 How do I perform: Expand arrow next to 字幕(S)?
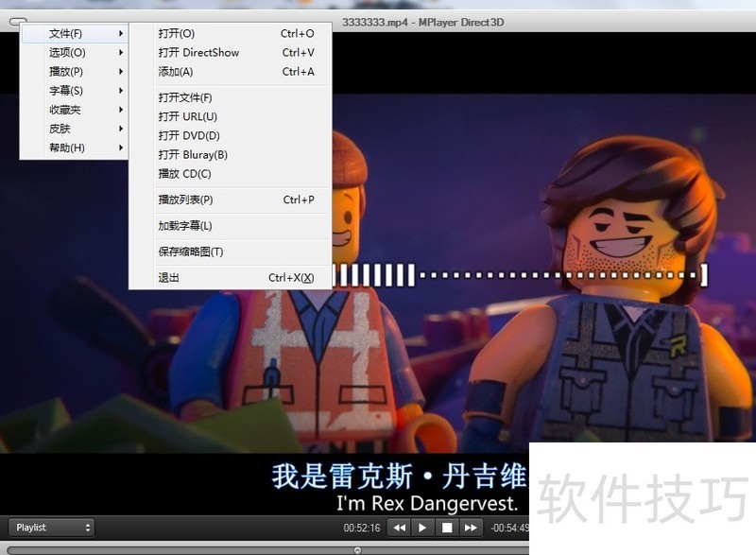click(x=121, y=91)
